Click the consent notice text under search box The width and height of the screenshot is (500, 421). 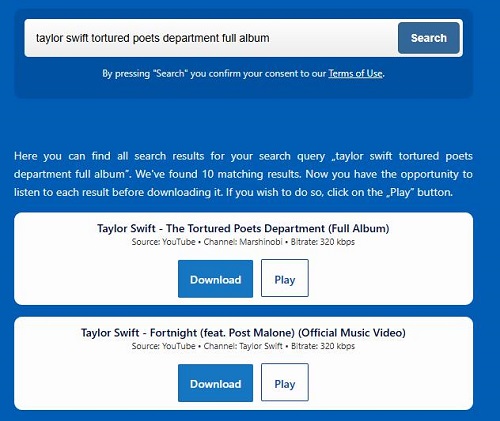[243, 73]
